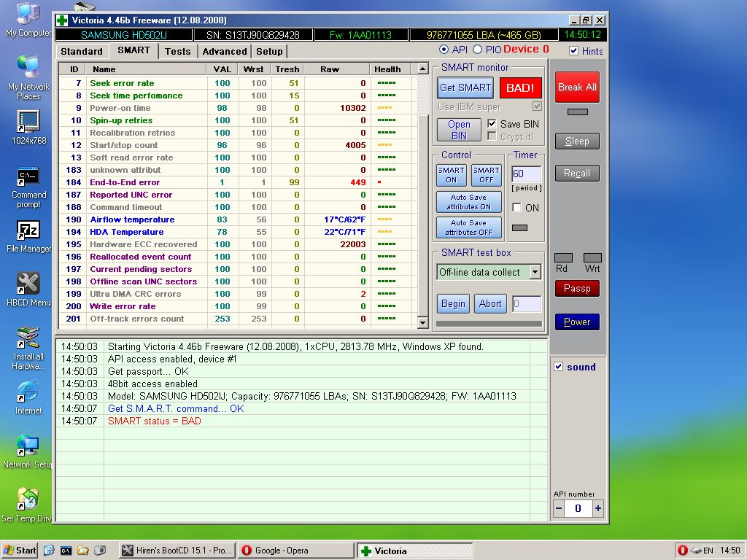Open the Start menu
The height and width of the screenshot is (560, 747).
(x=20, y=551)
